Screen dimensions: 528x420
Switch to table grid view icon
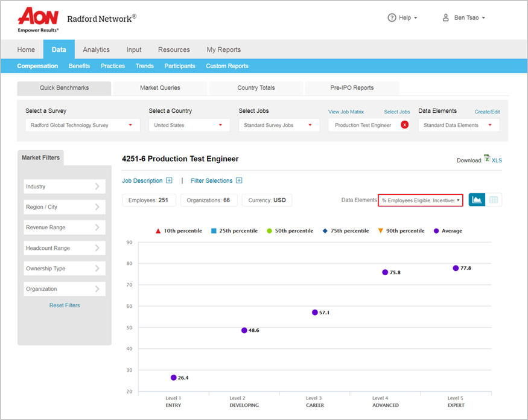point(494,200)
